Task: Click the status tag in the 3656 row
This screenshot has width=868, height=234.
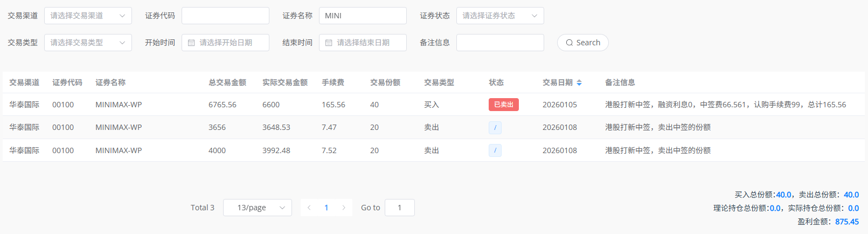Action: click(495, 127)
